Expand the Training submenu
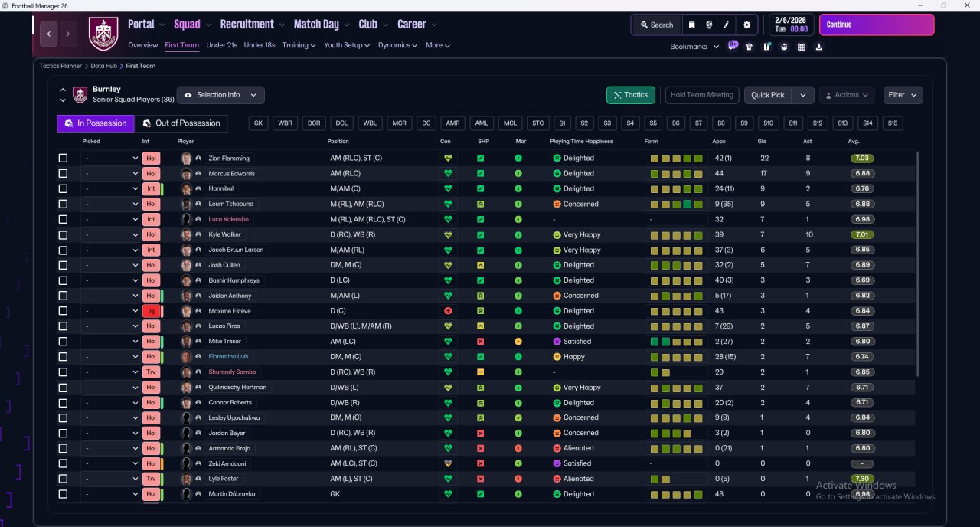This screenshot has height=527, width=980. tap(299, 45)
